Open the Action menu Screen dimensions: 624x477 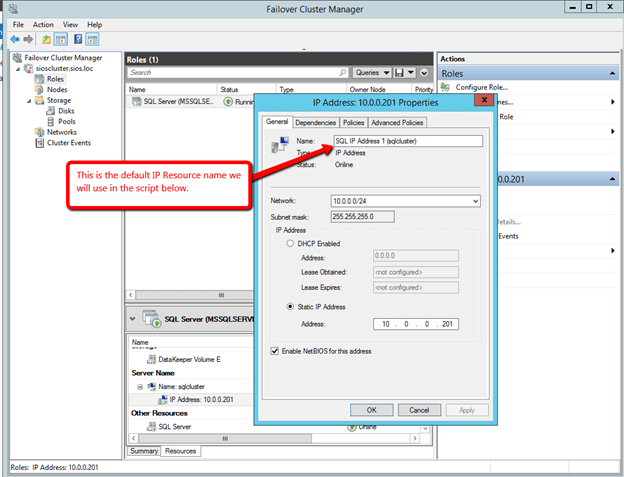[x=43, y=24]
